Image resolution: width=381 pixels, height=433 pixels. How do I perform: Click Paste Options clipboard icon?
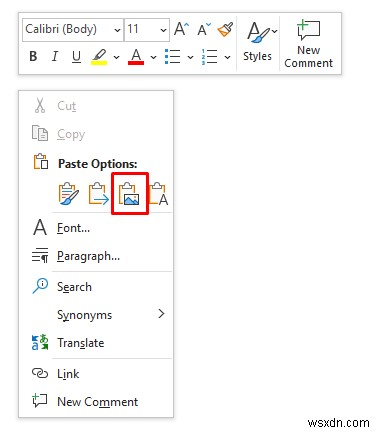tap(41, 162)
